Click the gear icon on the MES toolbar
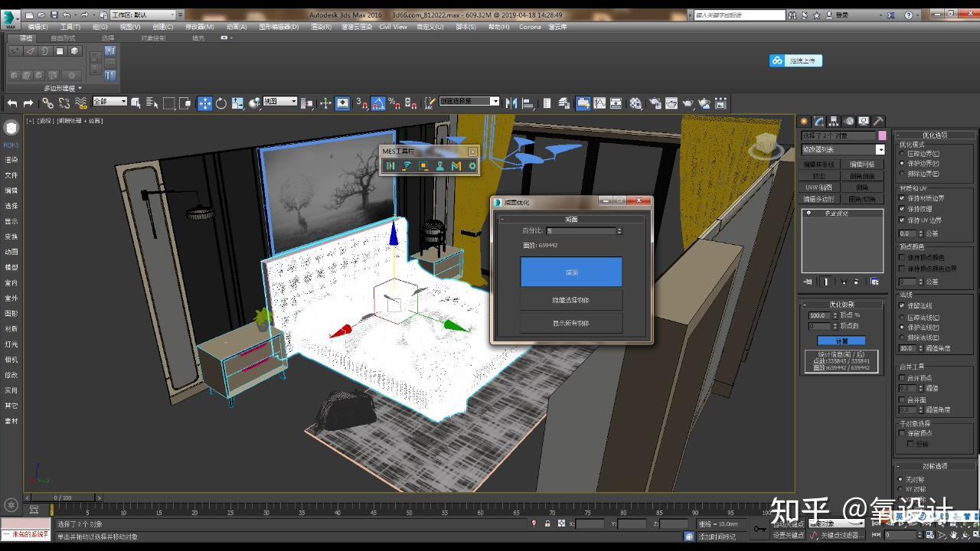 (x=472, y=165)
